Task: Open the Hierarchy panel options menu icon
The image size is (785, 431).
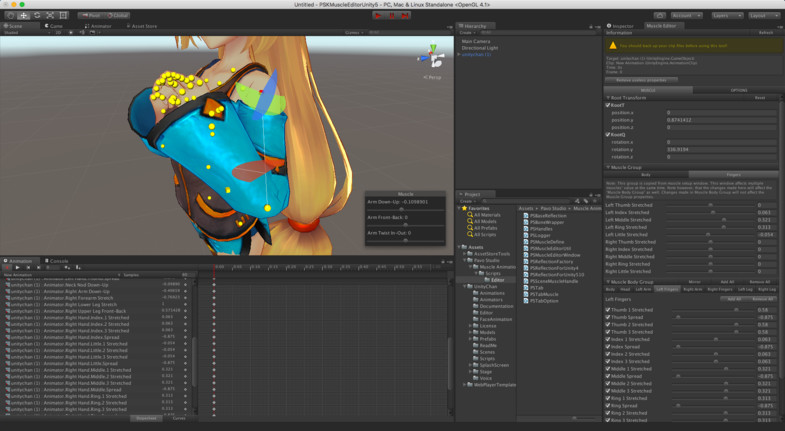Action: coord(598,27)
